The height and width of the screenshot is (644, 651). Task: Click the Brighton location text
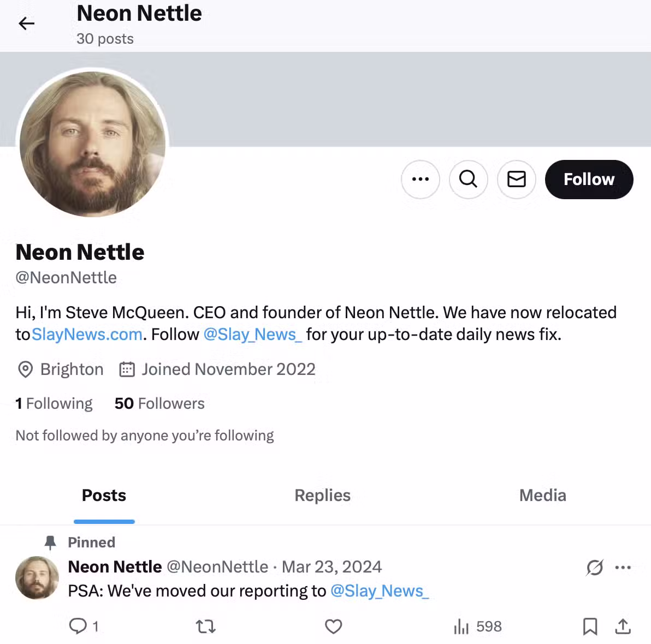pos(72,369)
